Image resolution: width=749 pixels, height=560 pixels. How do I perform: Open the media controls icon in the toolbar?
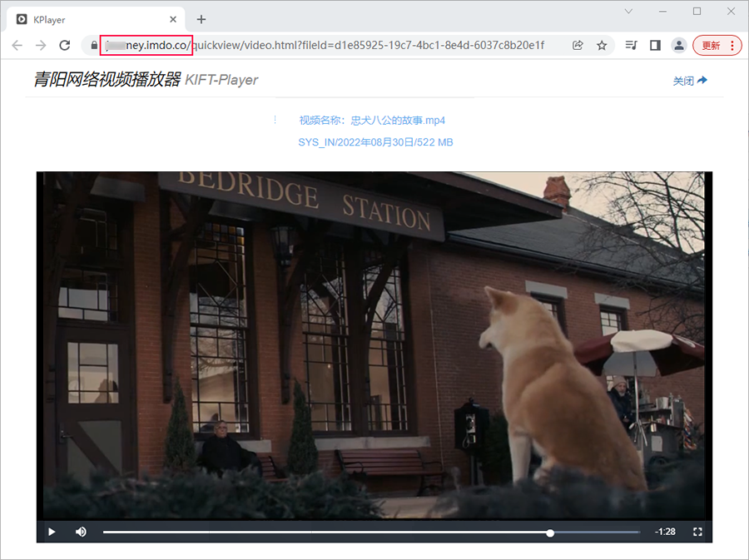pos(631,46)
